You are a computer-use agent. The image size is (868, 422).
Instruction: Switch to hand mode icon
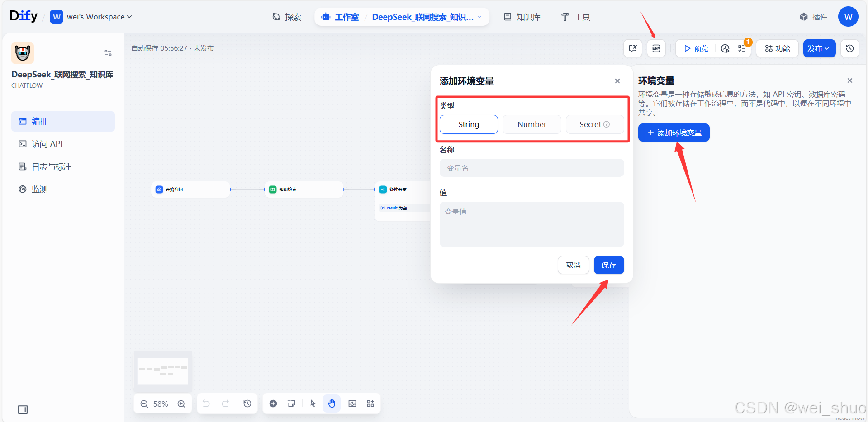click(x=332, y=403)
